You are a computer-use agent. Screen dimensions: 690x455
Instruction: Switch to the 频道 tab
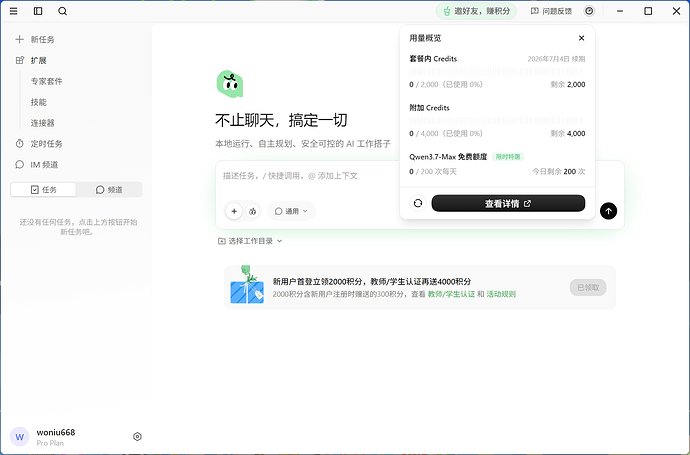[109, 190]
